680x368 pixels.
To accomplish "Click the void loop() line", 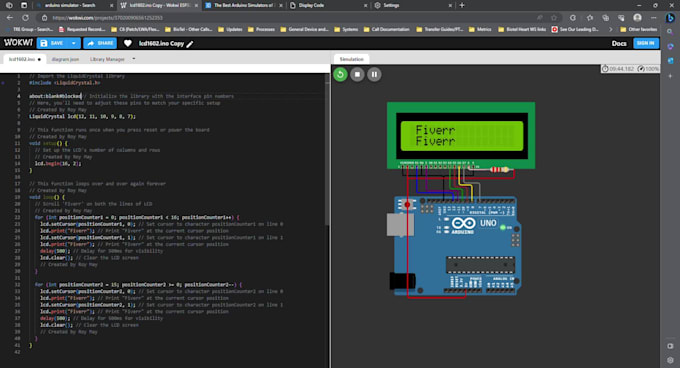I will 47,197.
